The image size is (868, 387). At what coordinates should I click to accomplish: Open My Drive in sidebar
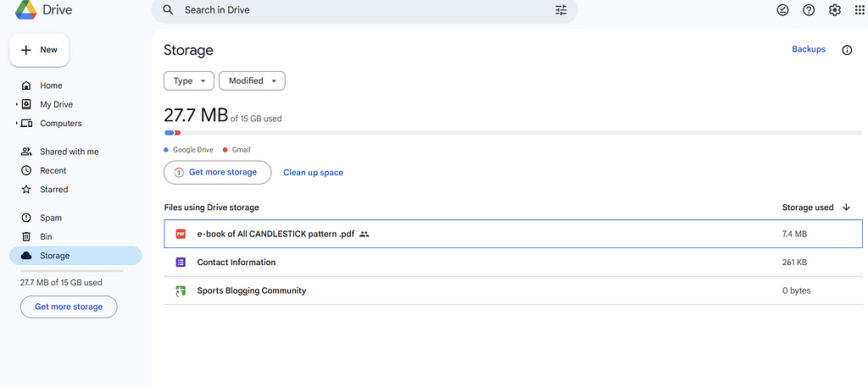[57, 104]
